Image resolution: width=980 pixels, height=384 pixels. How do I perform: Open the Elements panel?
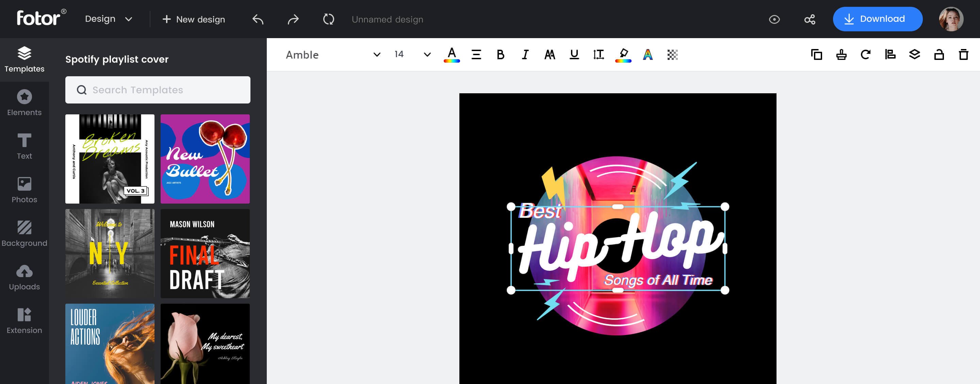[24, 102]
